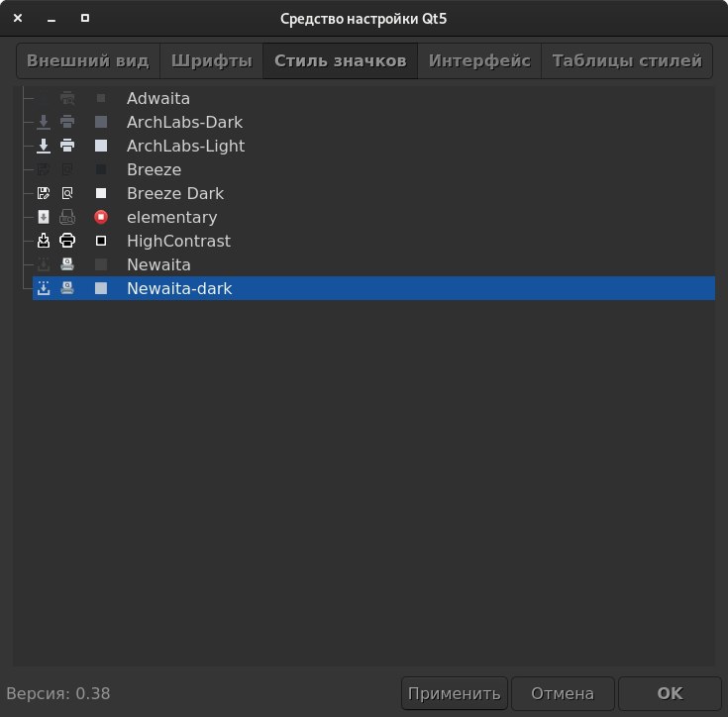The image size is (728, 717).
Task: Click ArchLabs-Light download preview icon
Action: coord(44,146)
